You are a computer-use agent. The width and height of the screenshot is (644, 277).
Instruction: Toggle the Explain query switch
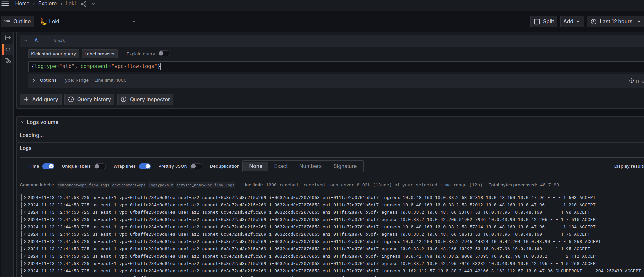(164, 53)
